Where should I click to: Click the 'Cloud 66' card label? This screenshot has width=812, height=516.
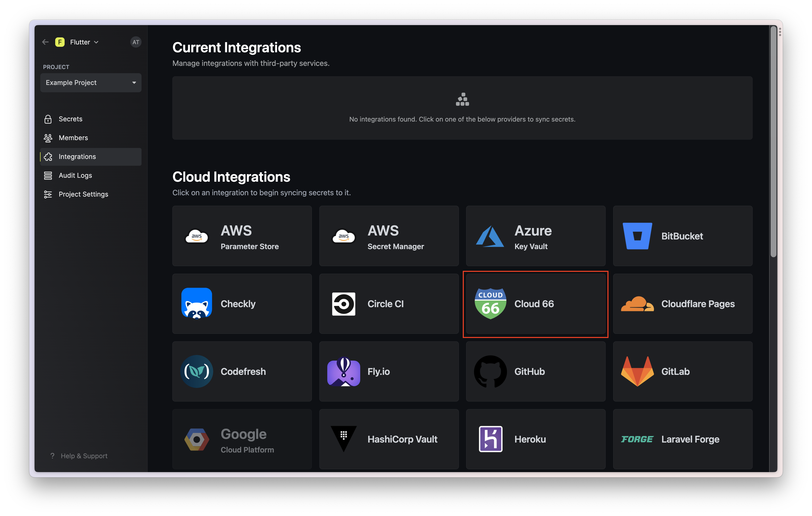tap(534, 304)
